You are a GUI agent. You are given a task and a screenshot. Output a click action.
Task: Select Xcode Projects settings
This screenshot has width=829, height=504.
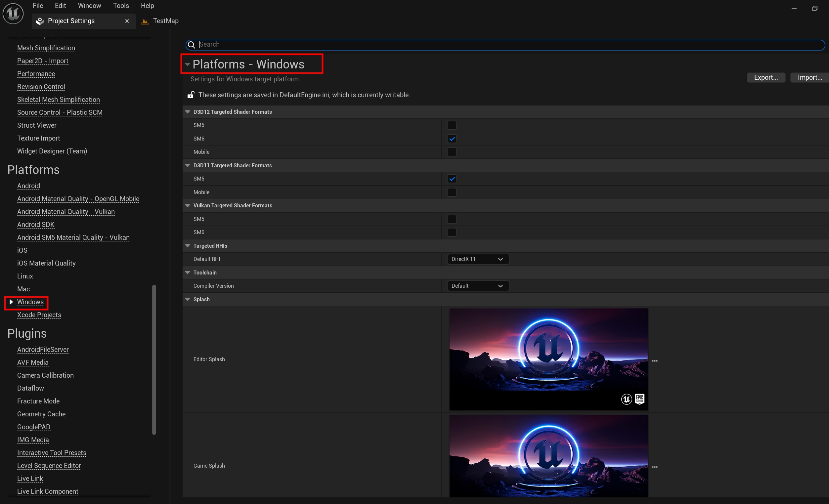[x=39, y=315]
